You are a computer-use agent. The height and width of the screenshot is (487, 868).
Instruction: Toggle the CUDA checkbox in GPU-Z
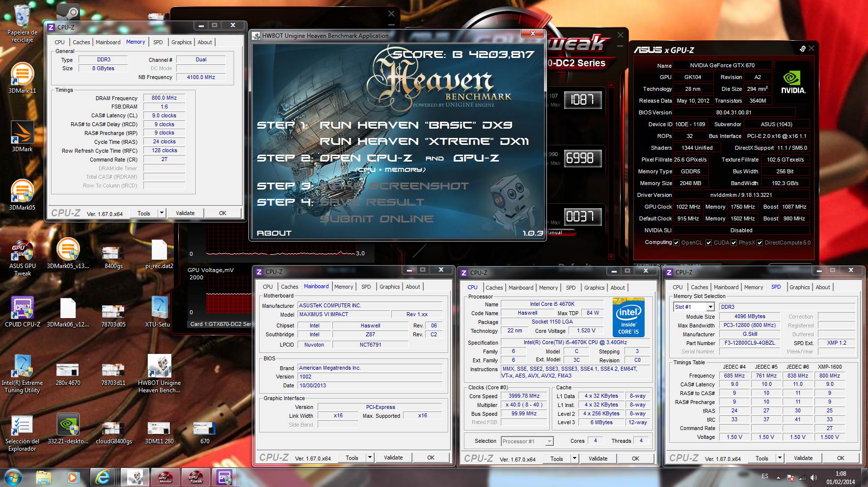click(x=708, y=243)
